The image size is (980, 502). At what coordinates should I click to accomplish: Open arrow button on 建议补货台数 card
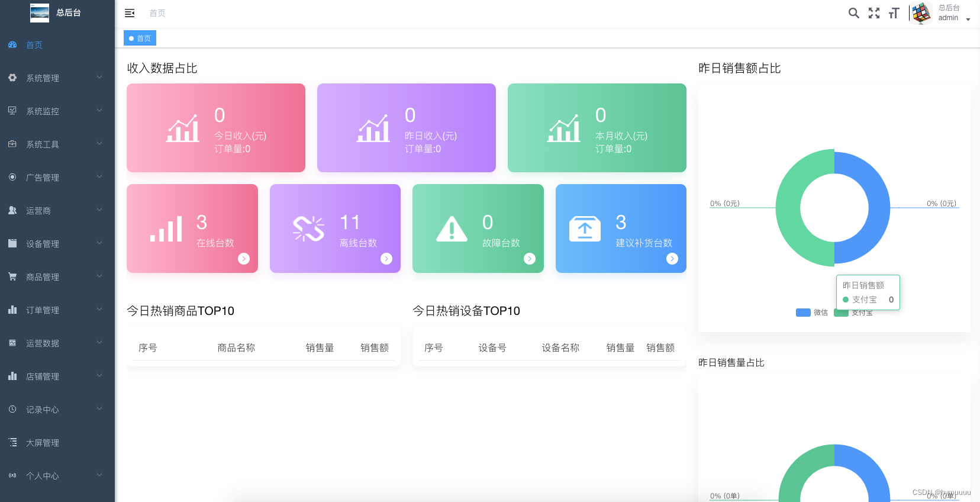(x=672, y=259)
